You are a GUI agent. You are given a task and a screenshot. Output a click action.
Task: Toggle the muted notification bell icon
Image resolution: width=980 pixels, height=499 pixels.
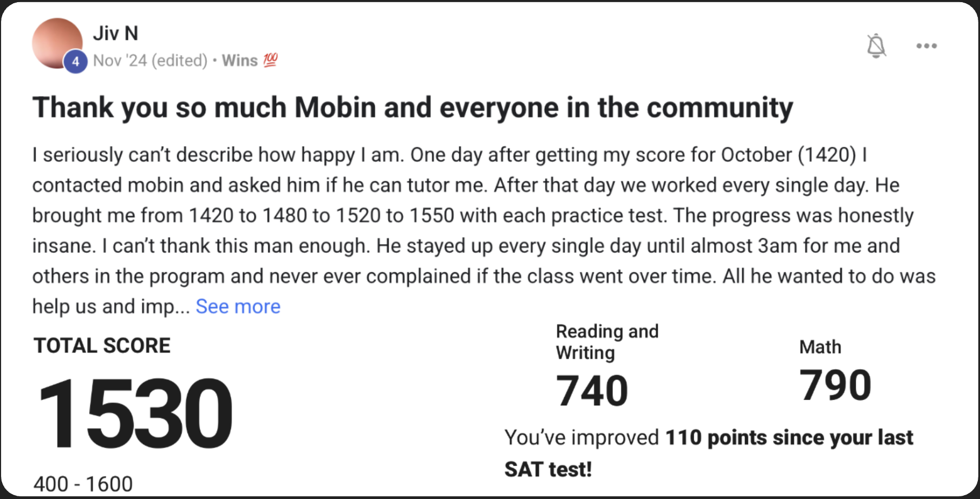(876, 45)
